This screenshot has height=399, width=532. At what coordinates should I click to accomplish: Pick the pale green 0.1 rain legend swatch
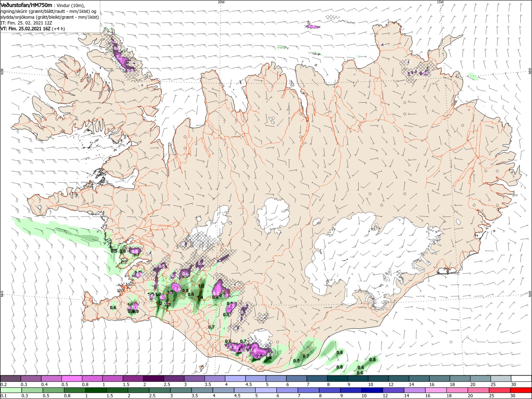[10, 390]
